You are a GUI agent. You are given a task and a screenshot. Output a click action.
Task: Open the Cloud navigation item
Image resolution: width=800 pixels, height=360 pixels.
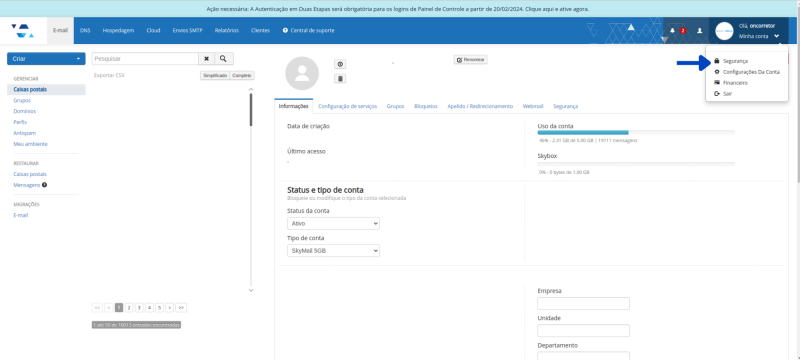[x=153, y=31]
